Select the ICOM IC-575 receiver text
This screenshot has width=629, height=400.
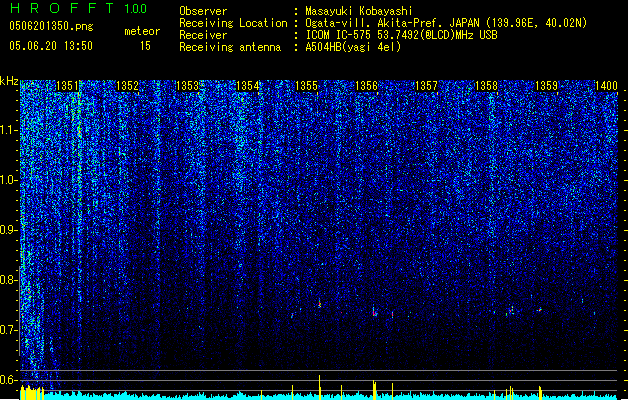click(401, 35)
